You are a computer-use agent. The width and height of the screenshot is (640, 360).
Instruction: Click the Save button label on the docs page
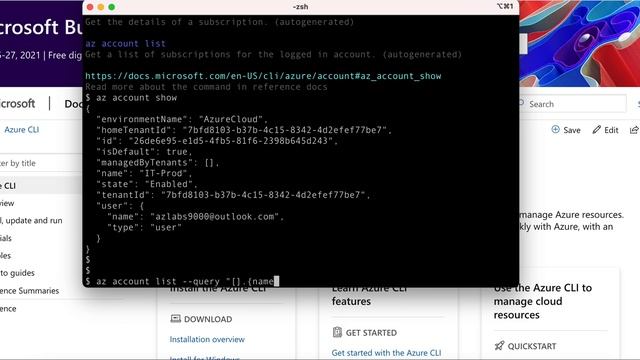pyautogui.click(x=572, y=130)
